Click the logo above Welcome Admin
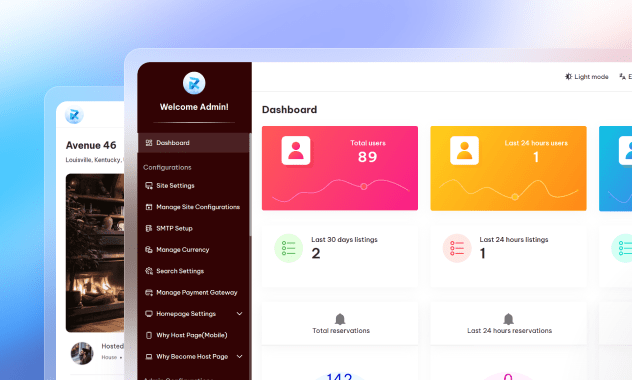 tap(194, 83)
